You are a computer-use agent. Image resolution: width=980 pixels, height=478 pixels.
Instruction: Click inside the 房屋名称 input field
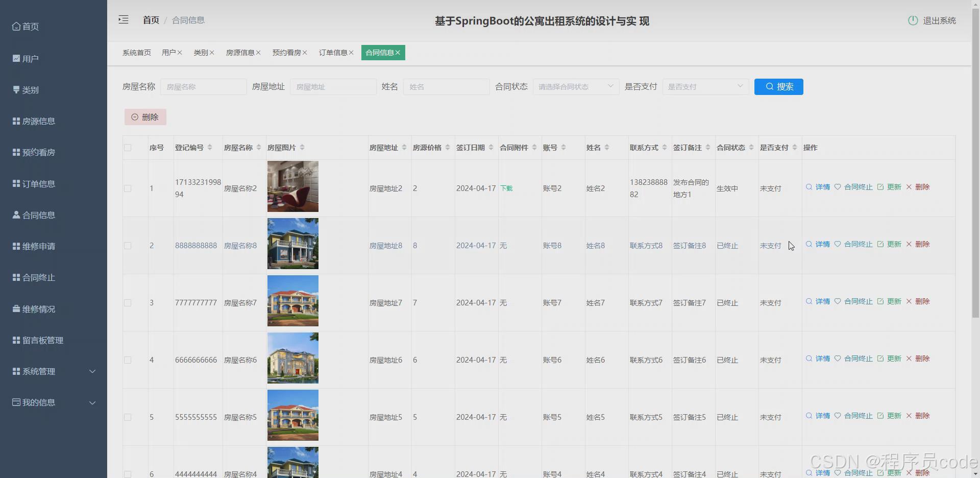pos(203,86)
